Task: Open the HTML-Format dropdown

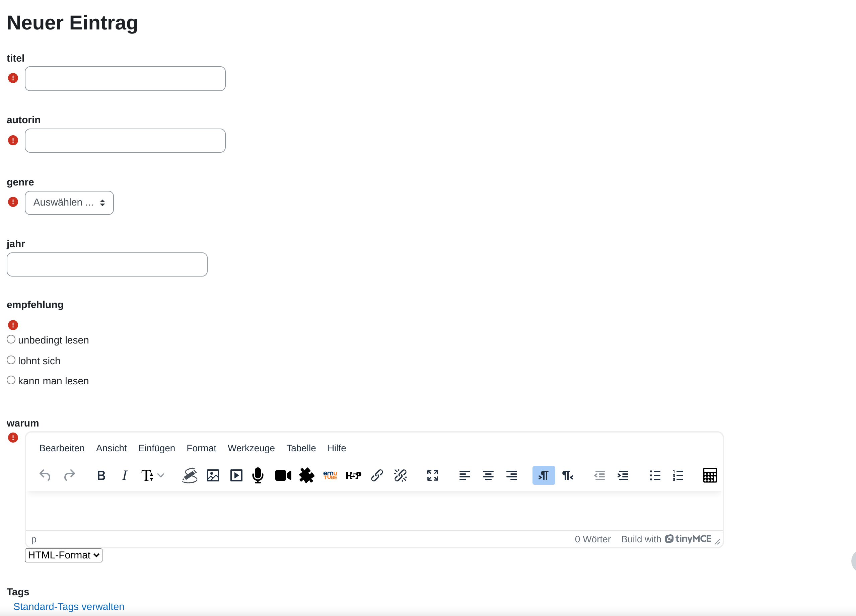Action: 63,555
